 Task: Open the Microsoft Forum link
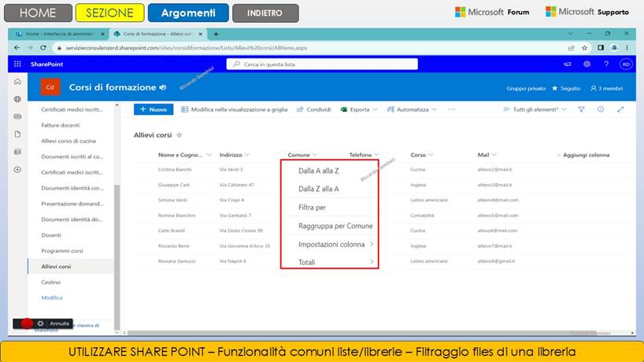[x=492, y=12]
